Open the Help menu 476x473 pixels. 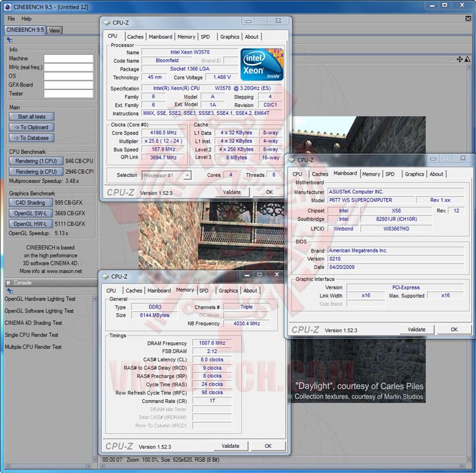tap(26, 18)
